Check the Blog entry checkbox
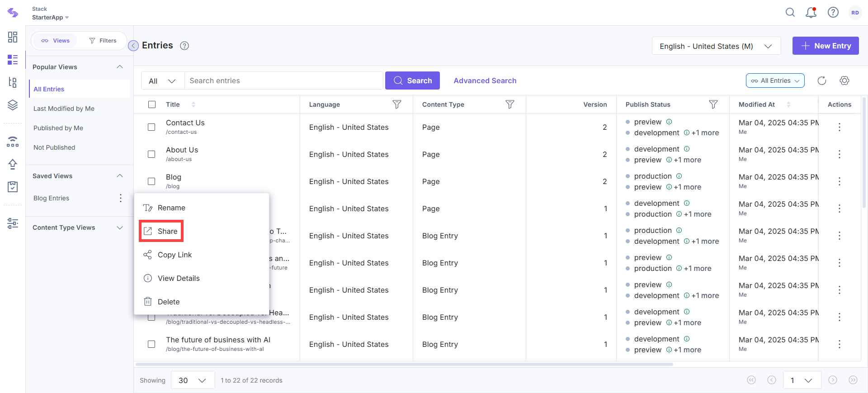The height and width of the screenshot is (393, 868). (x=151, y=181)
